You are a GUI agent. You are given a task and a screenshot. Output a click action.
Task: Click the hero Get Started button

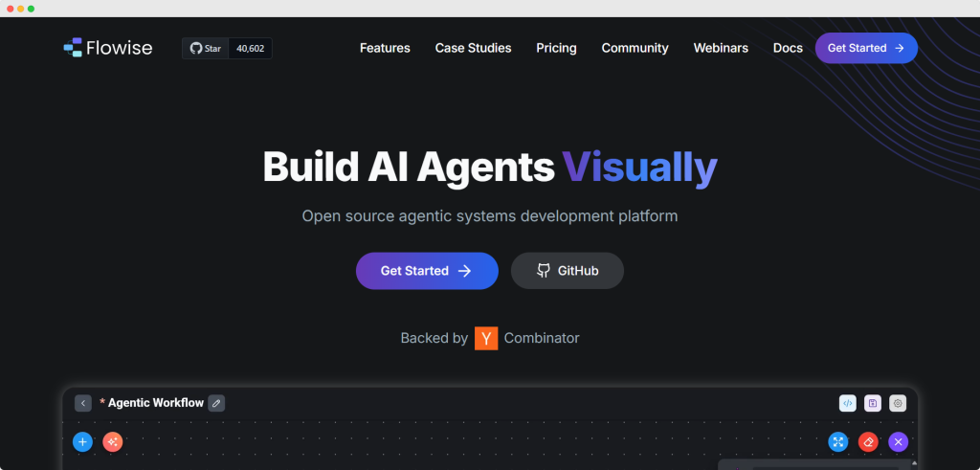click(427, 271)
